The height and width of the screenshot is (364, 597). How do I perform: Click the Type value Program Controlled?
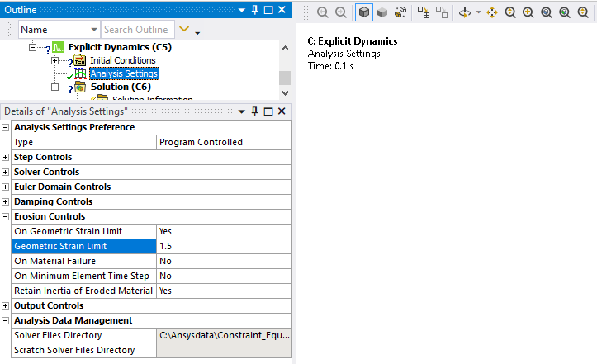[x=224, y=142]
